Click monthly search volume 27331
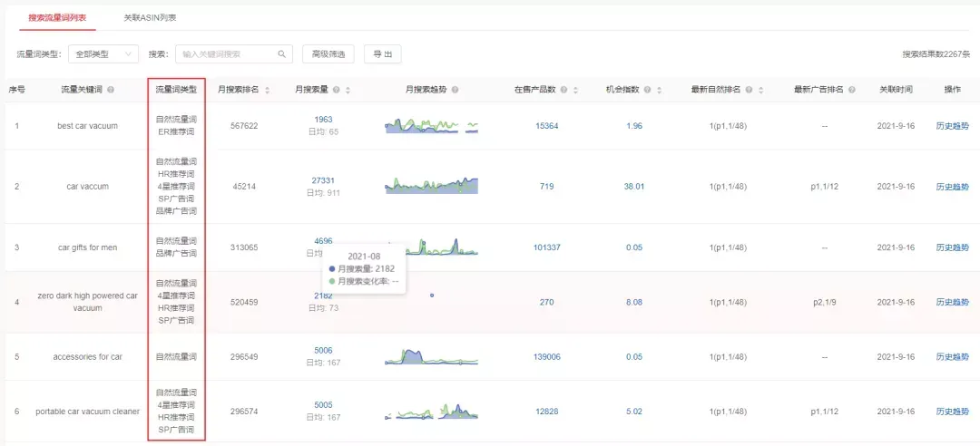The width and height of the screenshot is (980, 446). click(324, 180)
